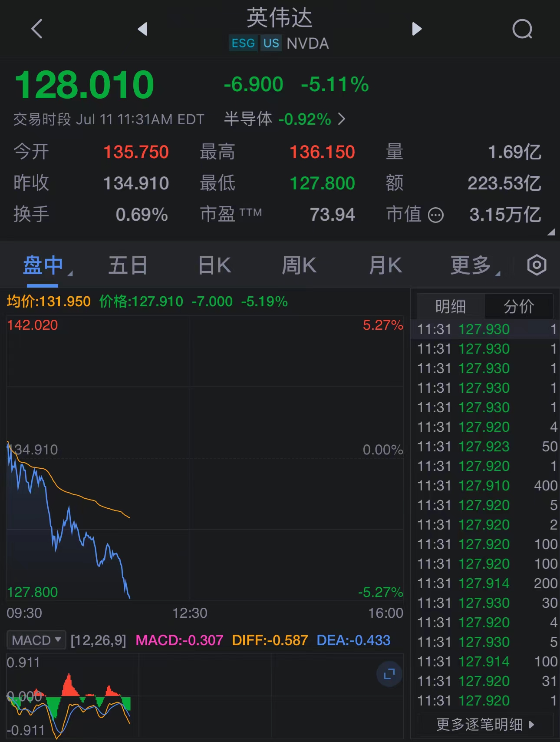The width and height of the screenshot is (560, 742).
Task: Switch to the 月K tab
Action: tap(385, 265)
